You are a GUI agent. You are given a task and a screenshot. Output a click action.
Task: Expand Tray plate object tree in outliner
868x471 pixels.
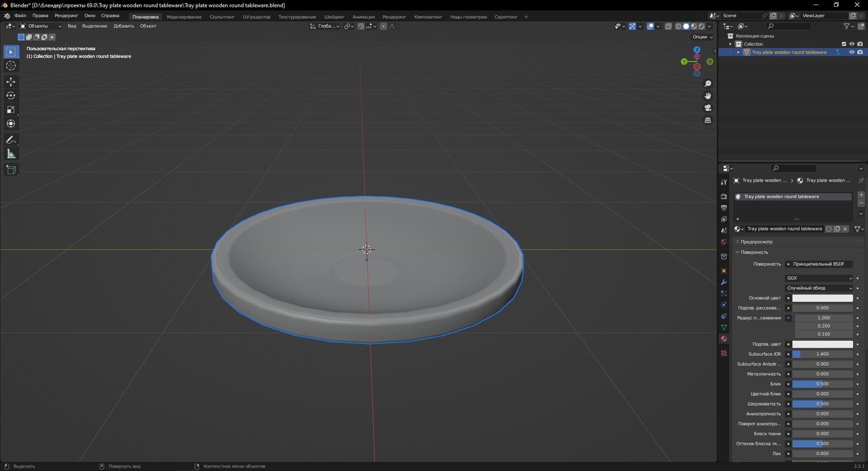point(739,52)
